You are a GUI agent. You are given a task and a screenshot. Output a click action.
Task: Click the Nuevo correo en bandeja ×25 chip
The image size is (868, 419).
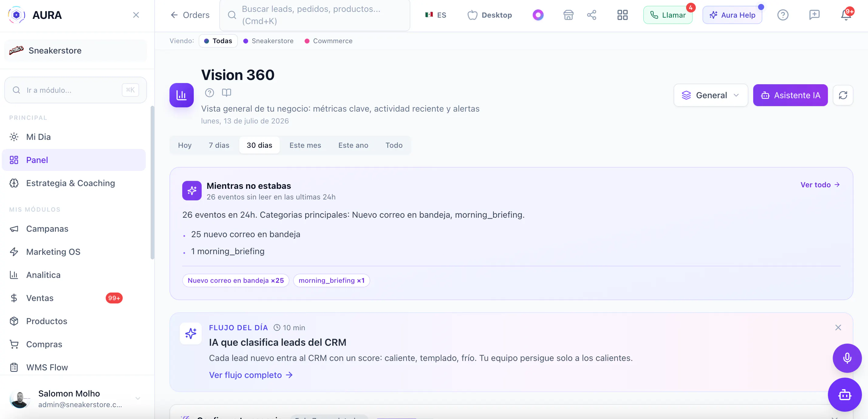coord(236,280)
